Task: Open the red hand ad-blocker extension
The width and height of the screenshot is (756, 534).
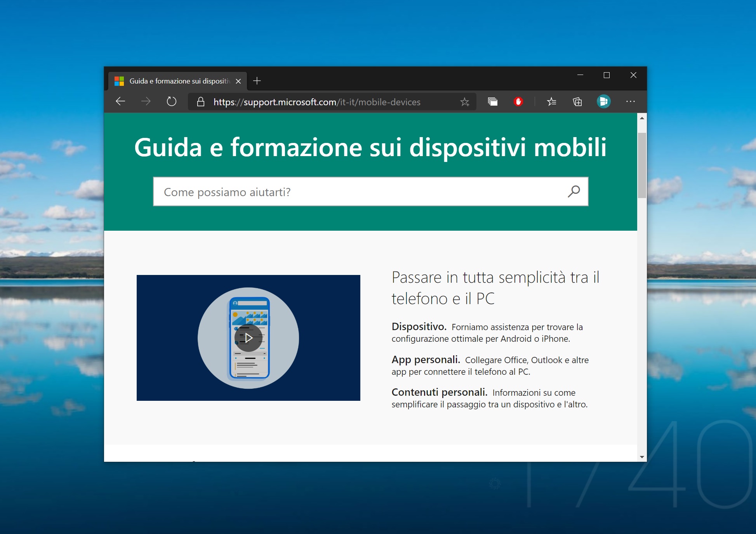Action: (x=518, y=102)
